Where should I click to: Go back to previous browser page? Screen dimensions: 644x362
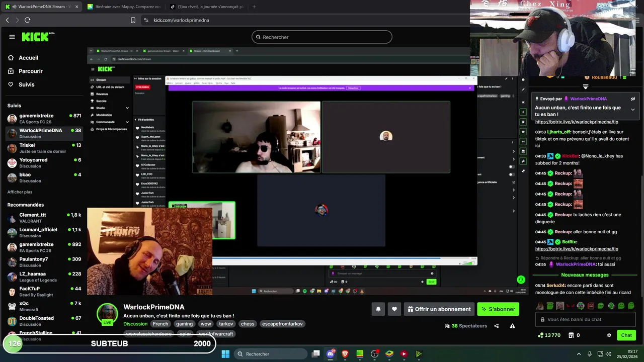tap(8, 20)
